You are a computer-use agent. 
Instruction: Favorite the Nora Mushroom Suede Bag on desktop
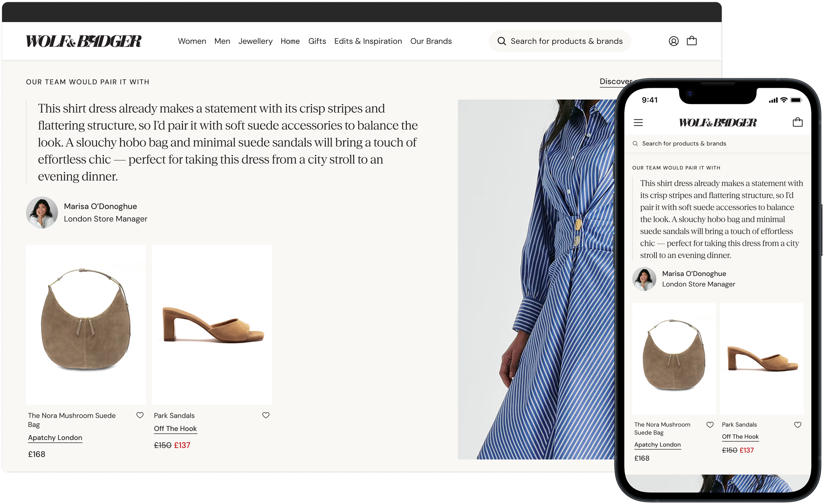[x=140, y=415]
